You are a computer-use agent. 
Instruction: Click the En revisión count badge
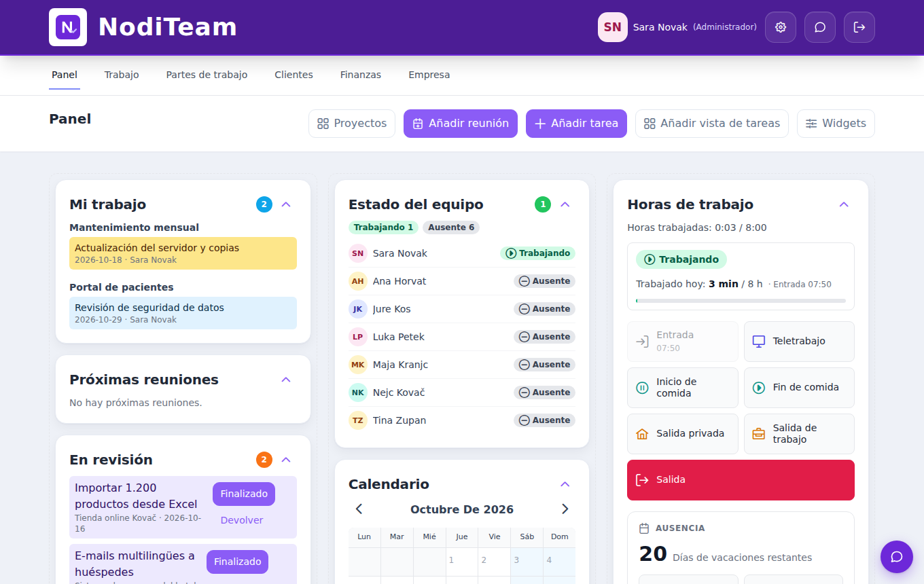pyautogui.click(x=264, y=460)
